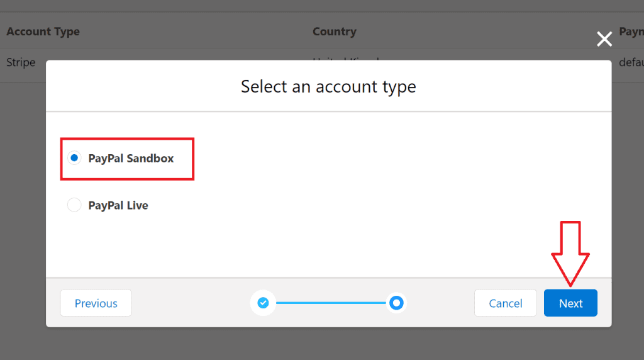Click the completed first step checkmark icon
Viewport: 644px width, 360px height.
click(263, 303)
